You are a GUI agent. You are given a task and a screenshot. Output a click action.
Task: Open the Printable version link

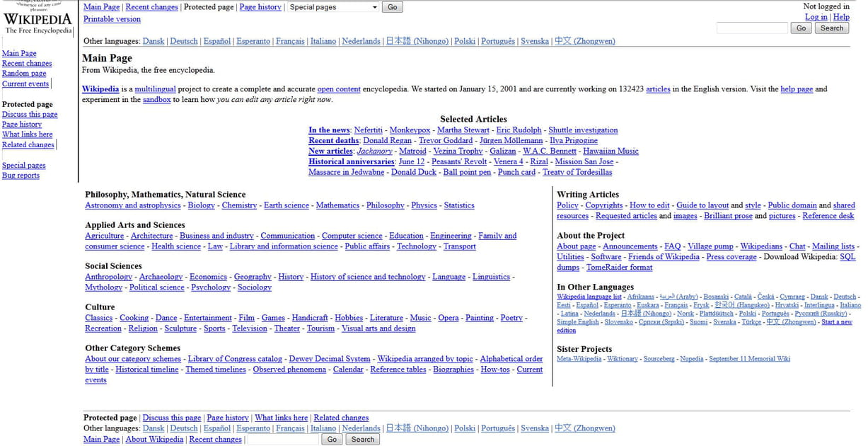[x=112, y=19]
